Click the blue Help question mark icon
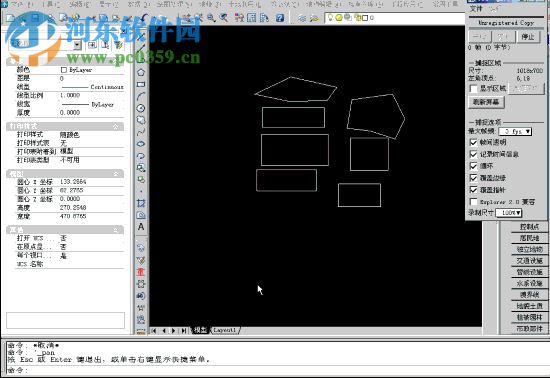 [280, 18]
